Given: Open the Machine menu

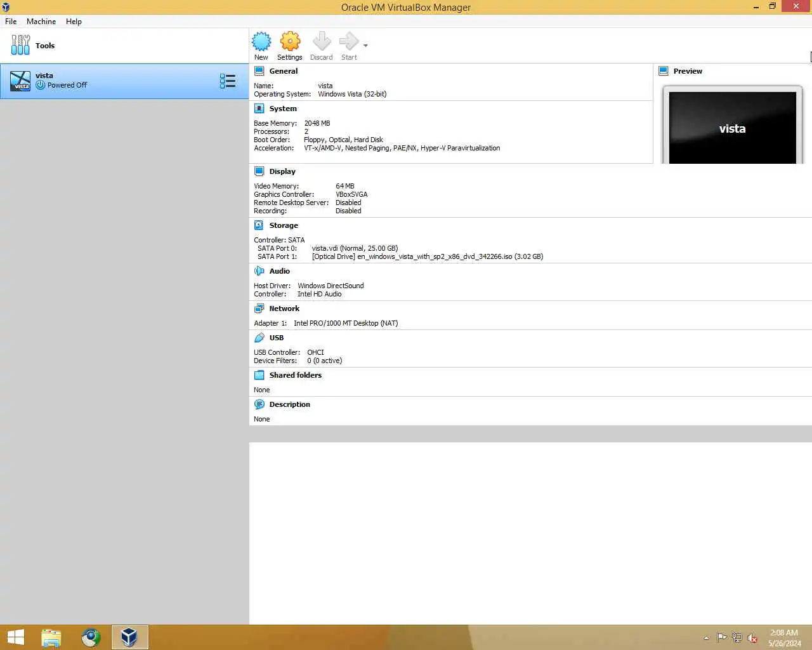Looking at the screenshot, I should point(41,21).
